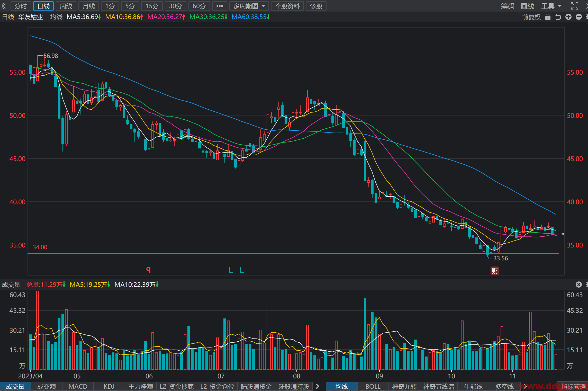Click the 诊股 stock diagnosis button
Screen dimensions: 588x391
pos(316,6)
